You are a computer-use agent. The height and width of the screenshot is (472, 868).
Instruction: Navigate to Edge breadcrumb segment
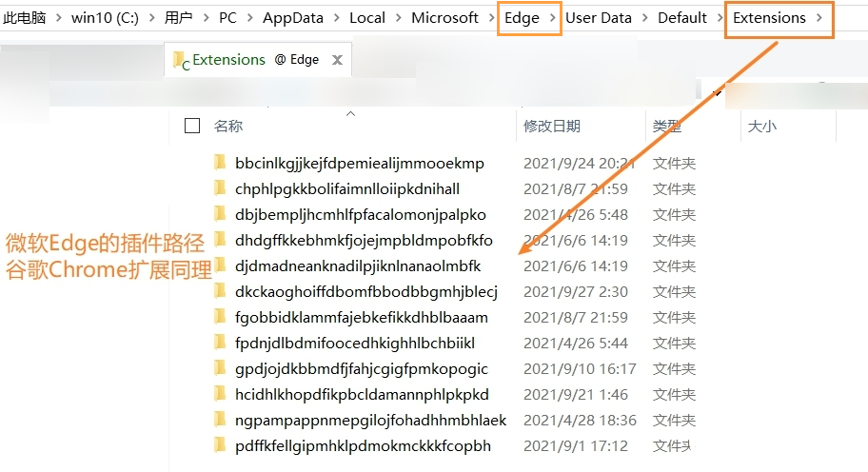(x=522, y=18)
